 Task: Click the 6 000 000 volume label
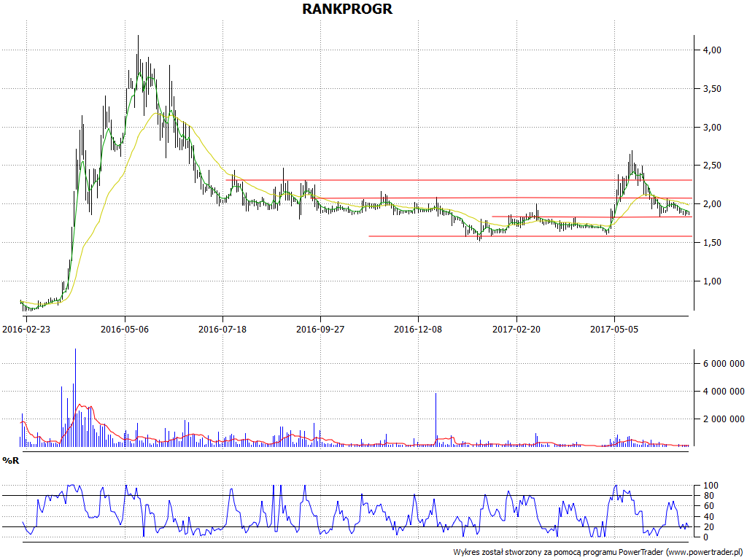click(724, 364)
